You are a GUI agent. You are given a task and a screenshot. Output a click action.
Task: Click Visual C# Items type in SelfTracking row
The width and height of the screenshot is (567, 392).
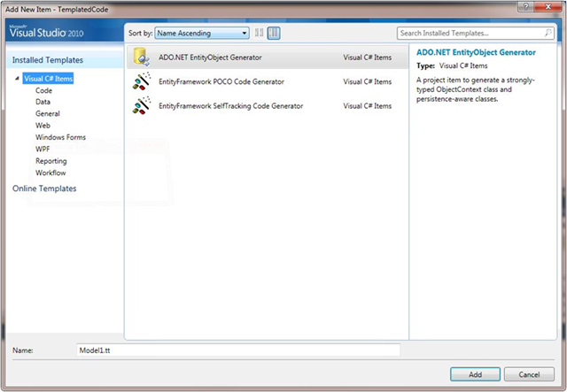[x=368, y=106]
